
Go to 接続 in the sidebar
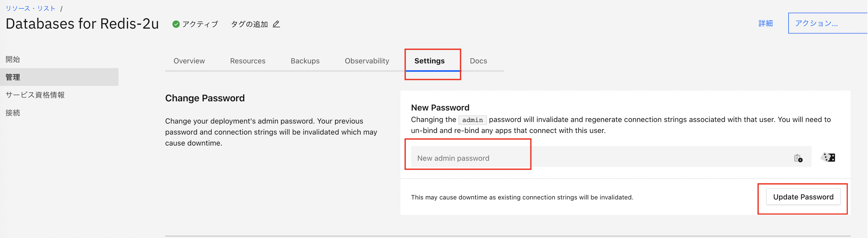(x=13, y=113)
